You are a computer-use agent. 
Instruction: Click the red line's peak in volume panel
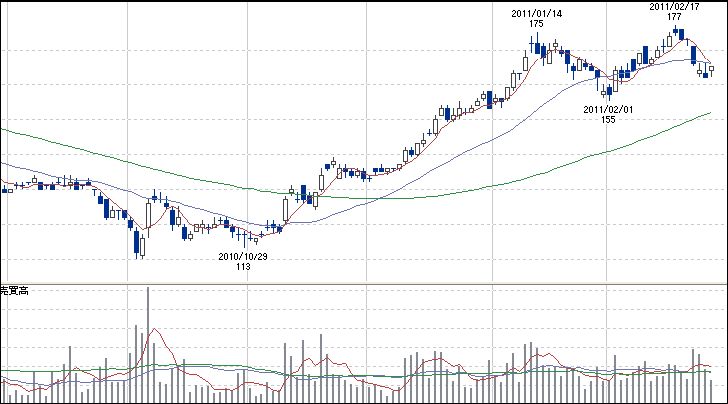tap(152, 327)
